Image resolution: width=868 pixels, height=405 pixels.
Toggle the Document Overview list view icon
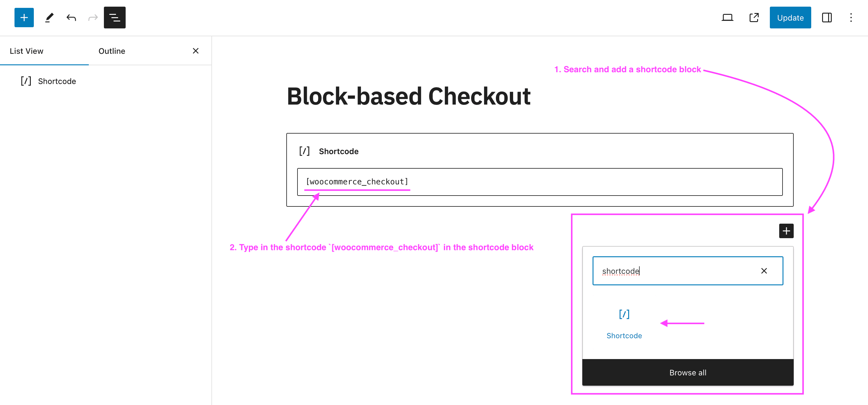[x=114, y=18]
